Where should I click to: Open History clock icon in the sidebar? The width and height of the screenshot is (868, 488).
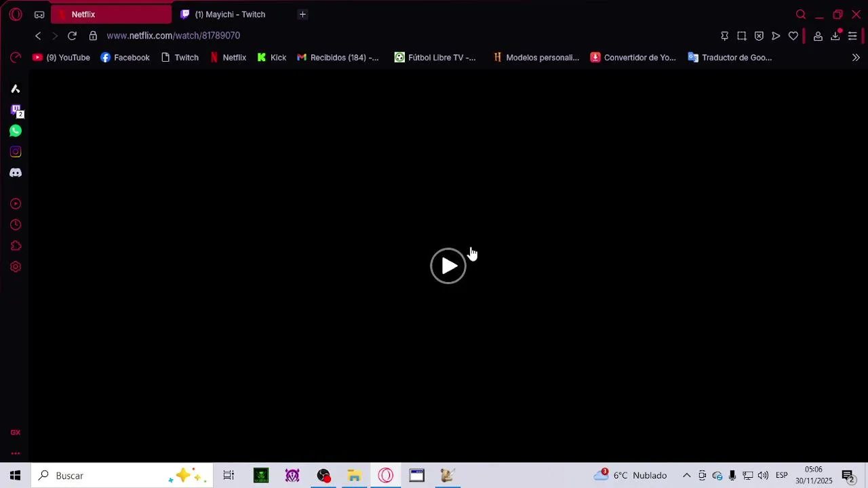click(x=16, y=225)
